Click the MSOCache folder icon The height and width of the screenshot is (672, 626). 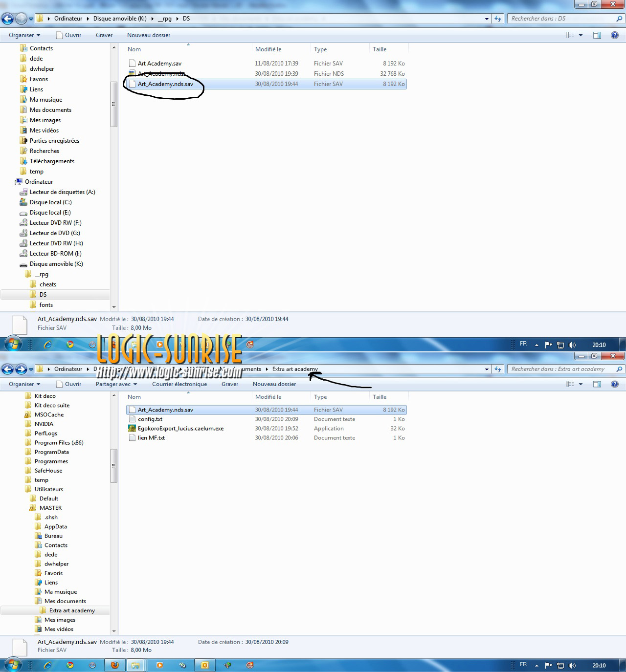click(28, 415)
